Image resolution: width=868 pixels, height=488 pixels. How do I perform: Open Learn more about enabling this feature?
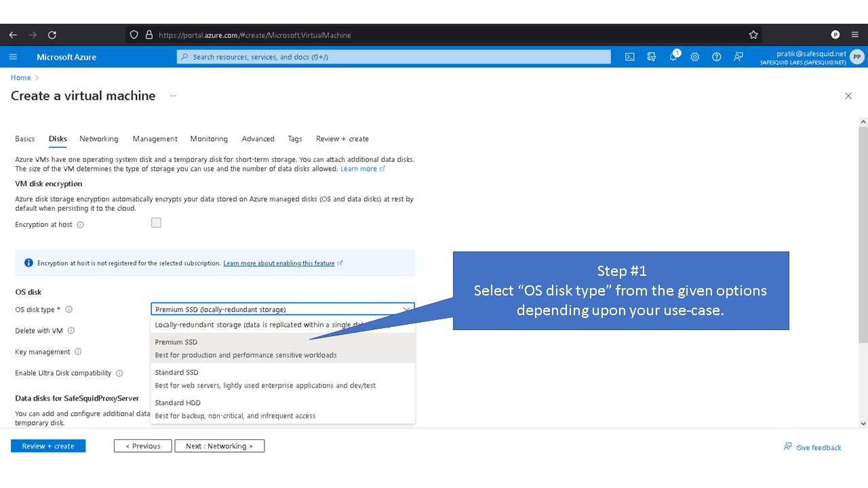283,263
